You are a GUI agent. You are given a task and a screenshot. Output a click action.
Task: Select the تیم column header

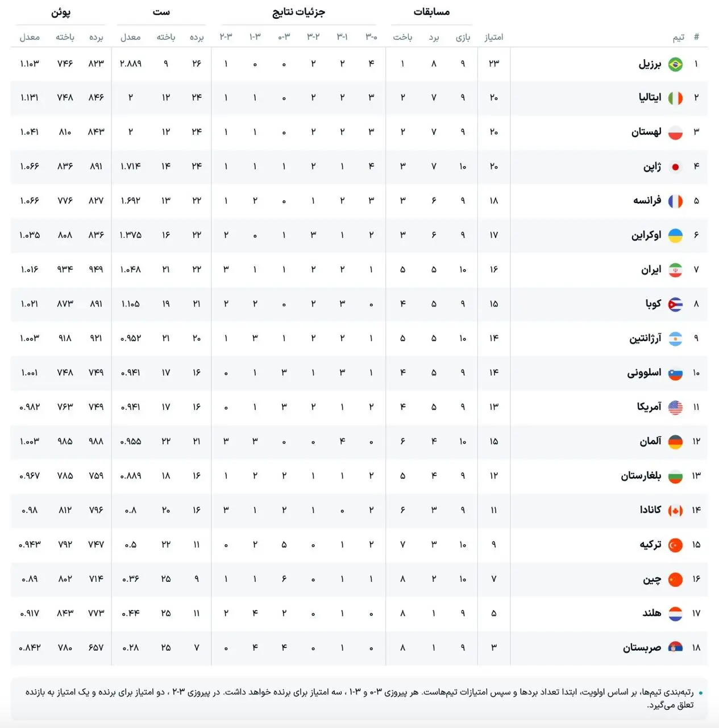tap(679, 37)
